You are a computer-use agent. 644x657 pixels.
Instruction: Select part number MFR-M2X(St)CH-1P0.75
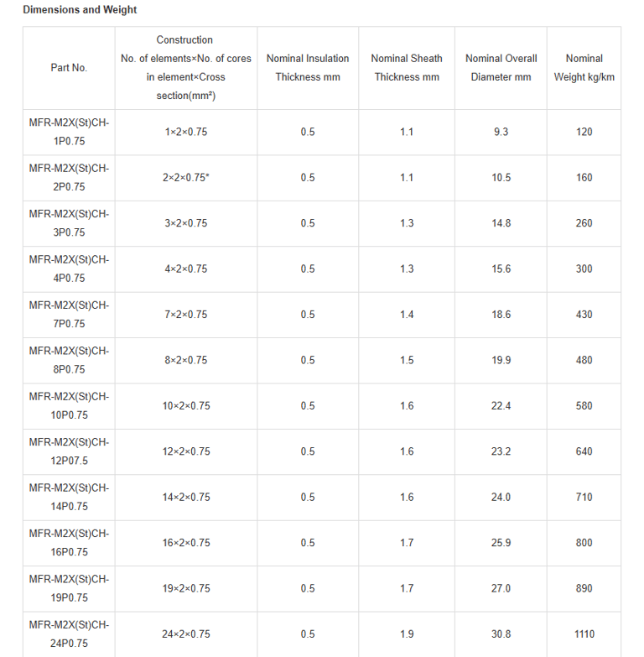point(69,132)
